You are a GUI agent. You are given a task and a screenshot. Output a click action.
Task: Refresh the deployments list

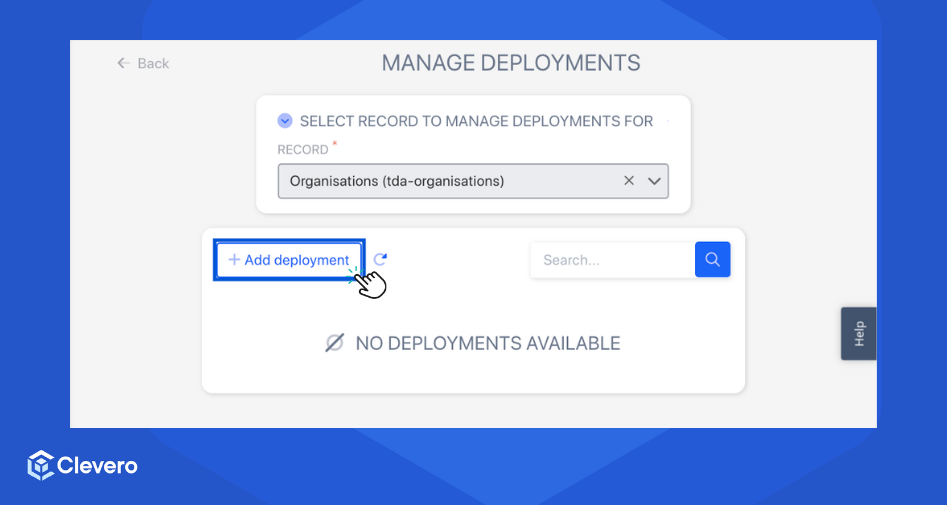point(380,259)
